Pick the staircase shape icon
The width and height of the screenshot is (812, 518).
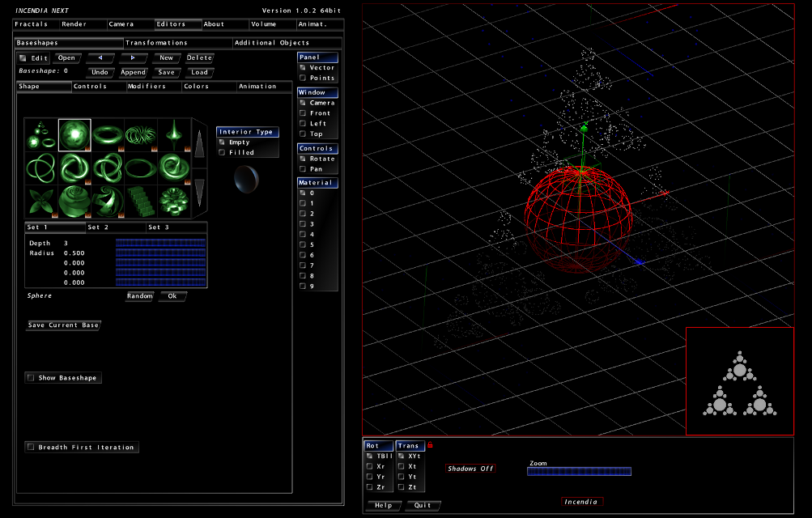pyautogui.click(x=141, y=200)
